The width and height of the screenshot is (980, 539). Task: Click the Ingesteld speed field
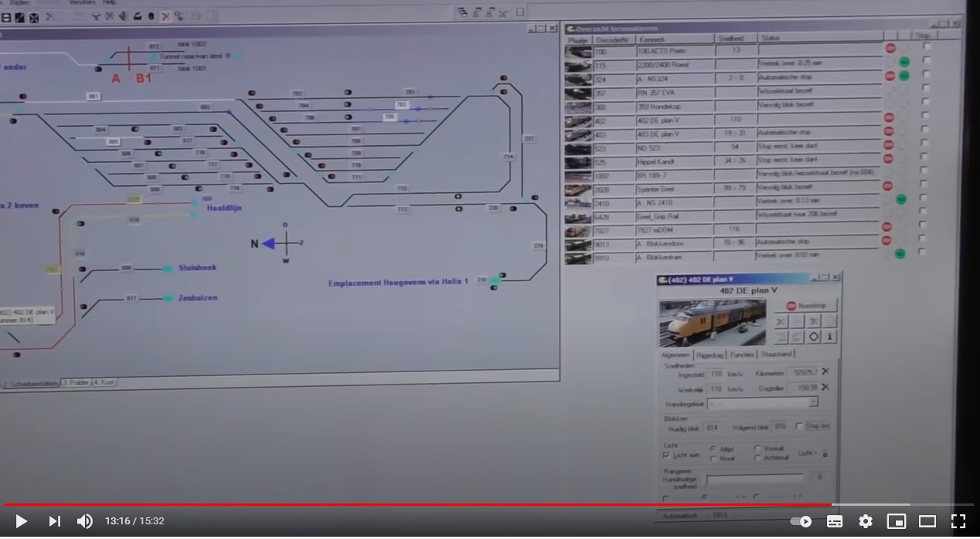716,374
